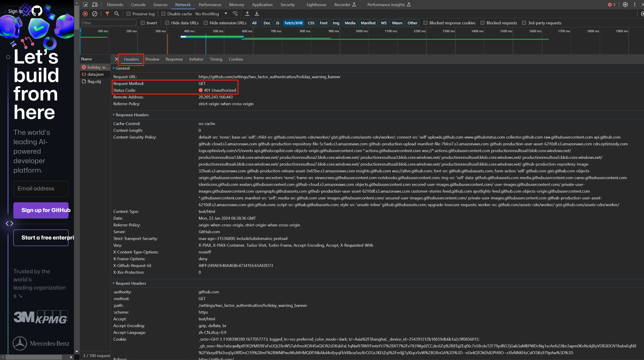The image size is (644, 360).
Task: Click the Email address input field
Action: tap(41, 189)
